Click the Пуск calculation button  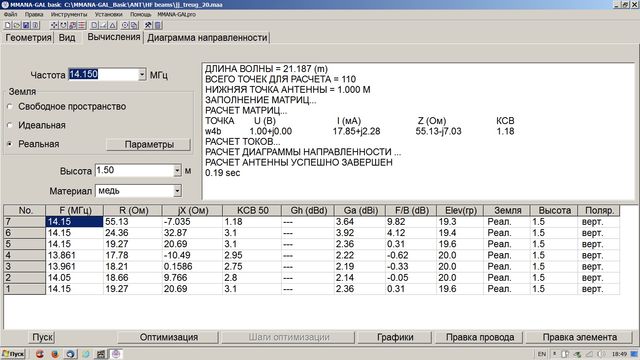42,337
